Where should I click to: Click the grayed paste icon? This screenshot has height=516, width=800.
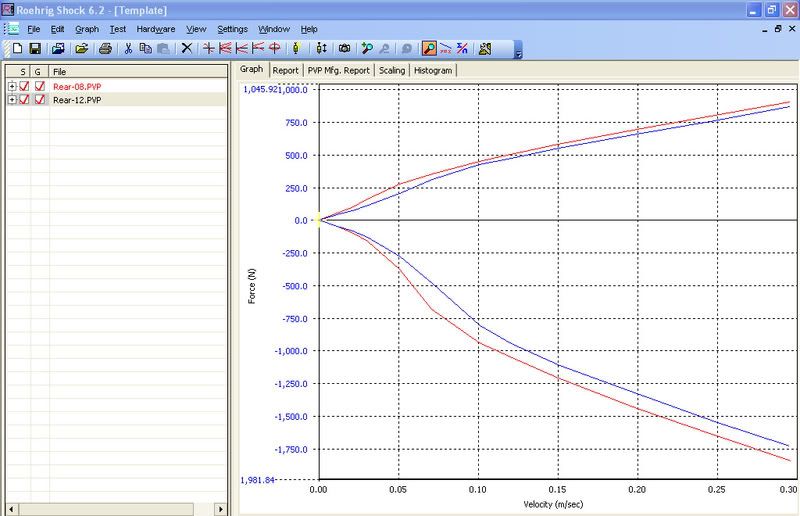coord(163,48)
